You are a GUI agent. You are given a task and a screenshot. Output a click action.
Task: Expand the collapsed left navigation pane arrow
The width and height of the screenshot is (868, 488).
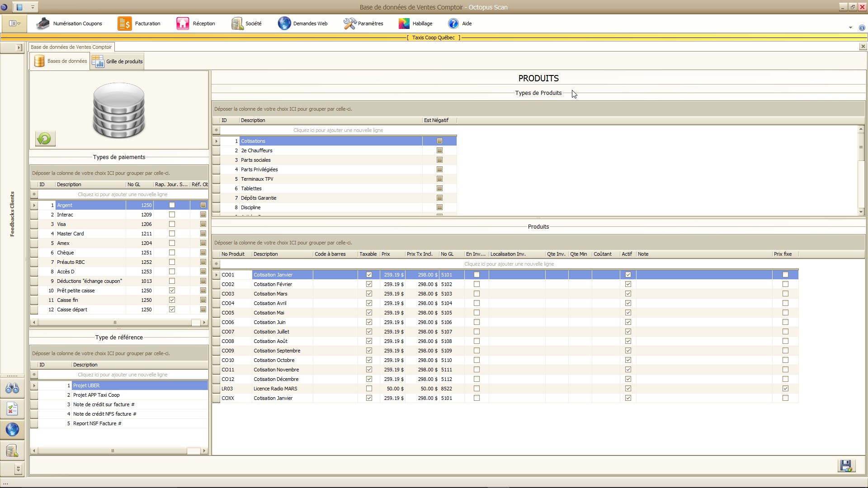[19, 47]
